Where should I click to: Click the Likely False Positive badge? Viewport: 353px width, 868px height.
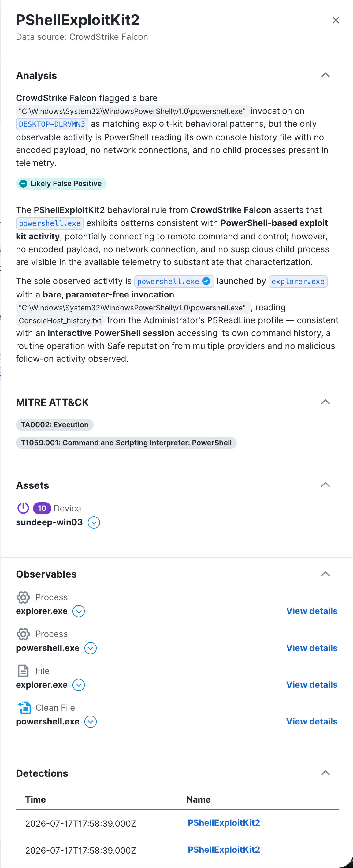61,184
